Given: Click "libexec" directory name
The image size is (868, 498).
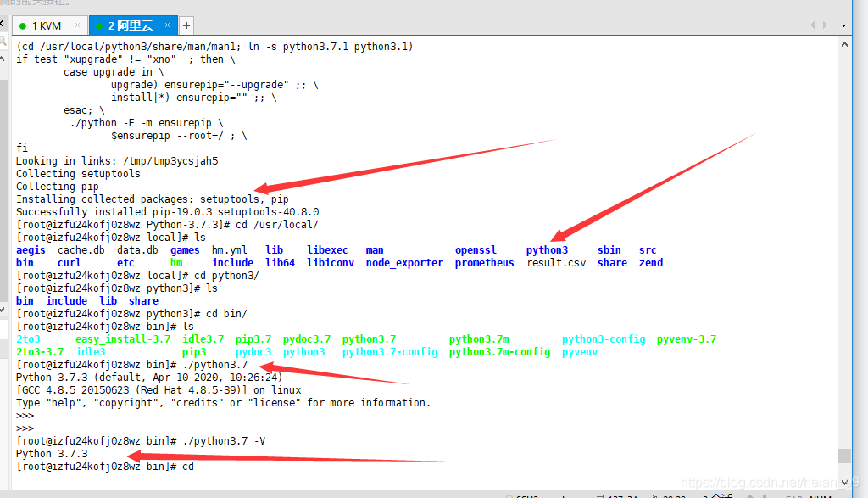Looking at the screenshot, I should pyautogui.click(x=328, y=250).
